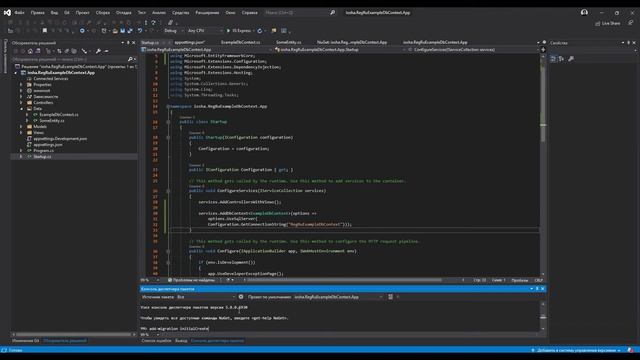The image size is (640, 360).
Task: Switch to the Изменения Git tab
Action: tap(25, 340)
